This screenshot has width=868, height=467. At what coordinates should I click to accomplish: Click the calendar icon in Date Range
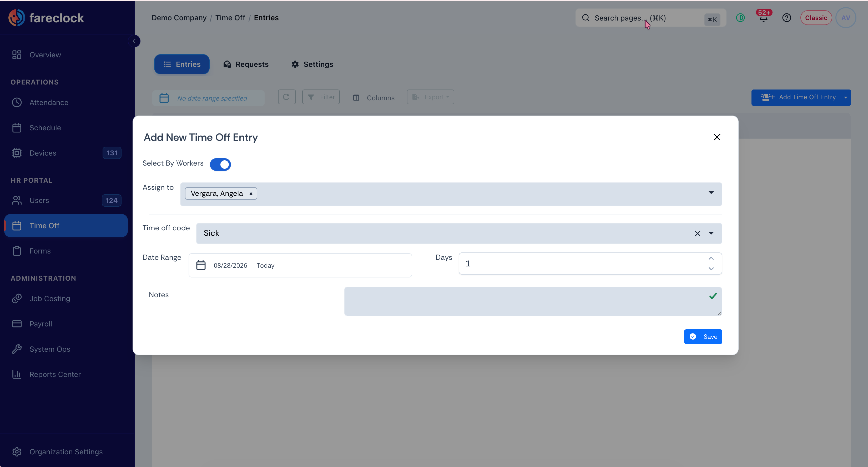click(201, 265)
